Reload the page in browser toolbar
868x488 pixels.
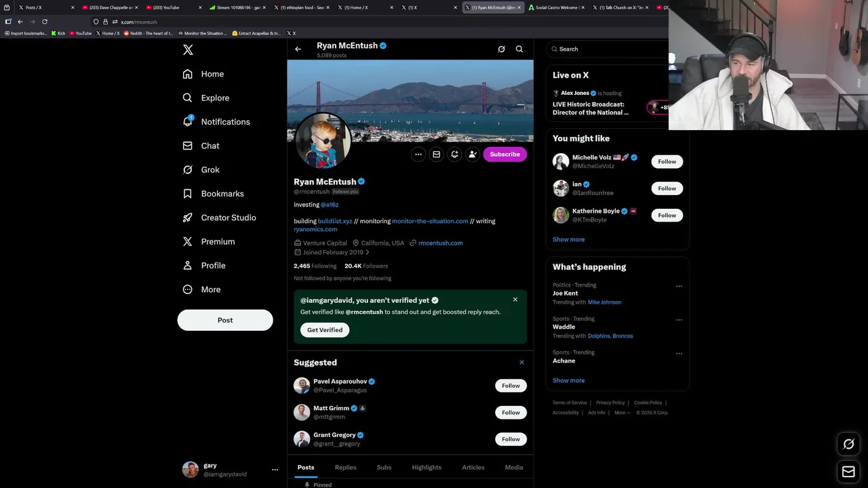click(x=45, y=22)
